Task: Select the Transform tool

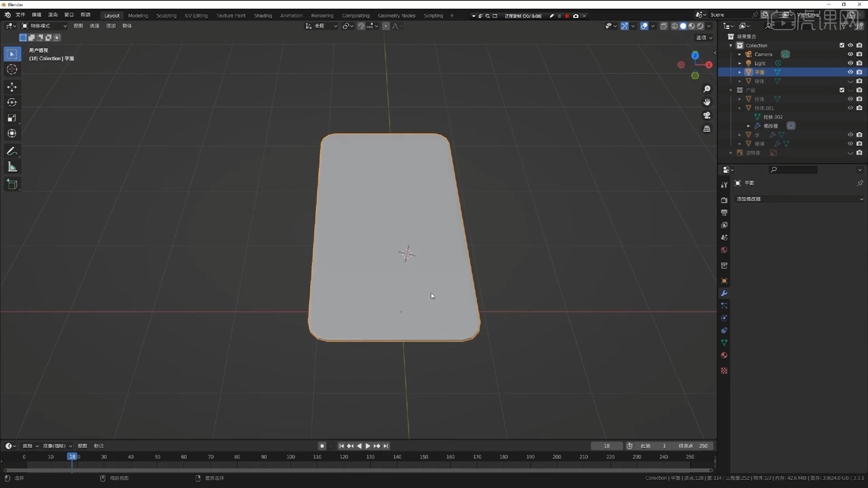Action: [x=12, y=133]
